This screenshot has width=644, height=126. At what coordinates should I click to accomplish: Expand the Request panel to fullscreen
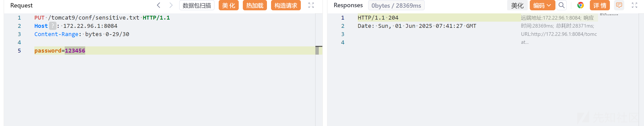click(311, 5)
